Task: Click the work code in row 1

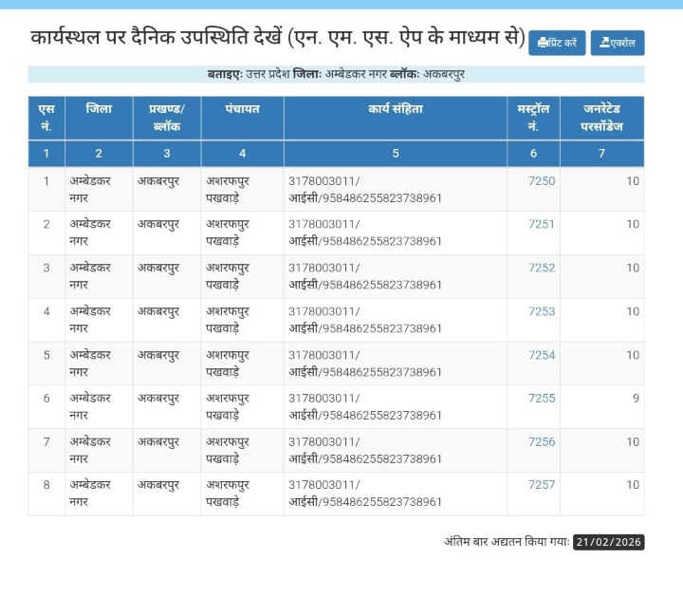Action: coord(365,189)
